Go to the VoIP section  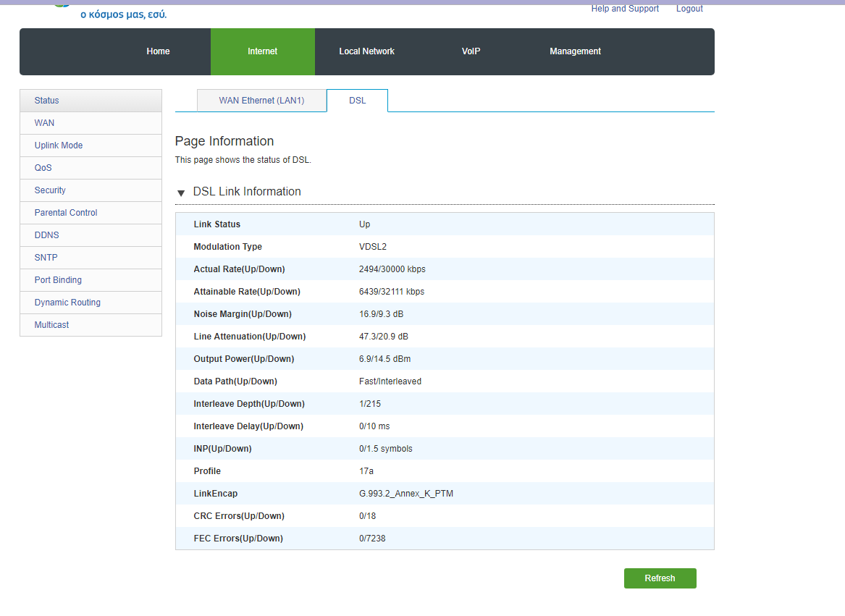[471, 51]
